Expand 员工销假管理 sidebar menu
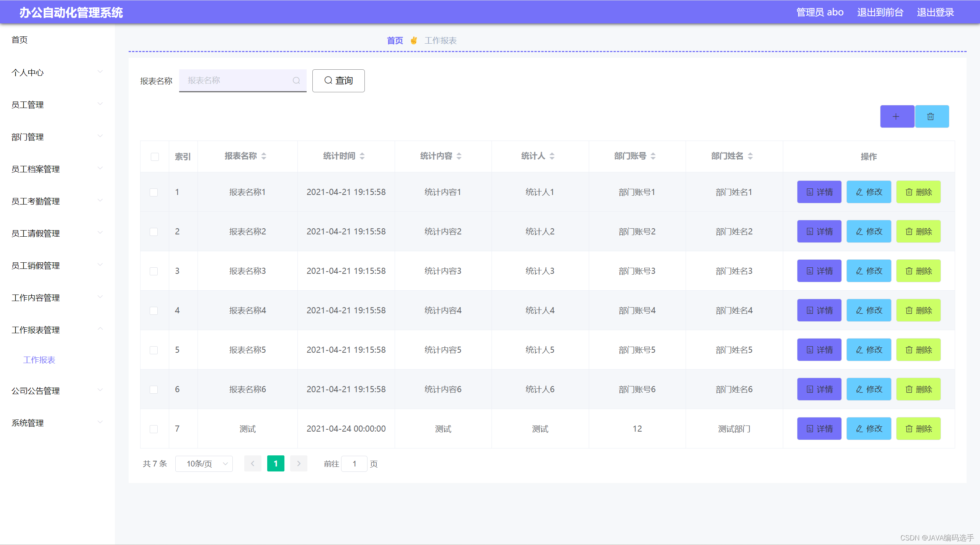The height and width of the screenshot is (545, 980). tap(57, 265)
